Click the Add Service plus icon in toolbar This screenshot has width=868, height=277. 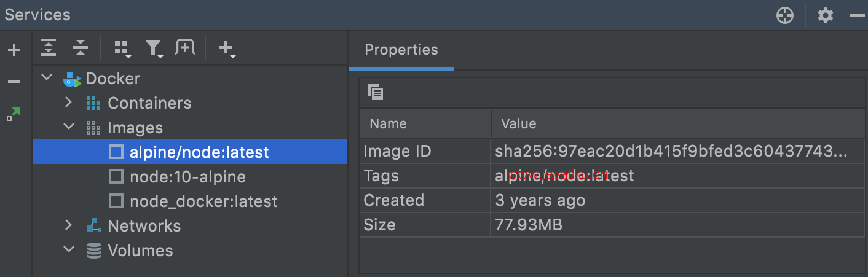[227, 49]
